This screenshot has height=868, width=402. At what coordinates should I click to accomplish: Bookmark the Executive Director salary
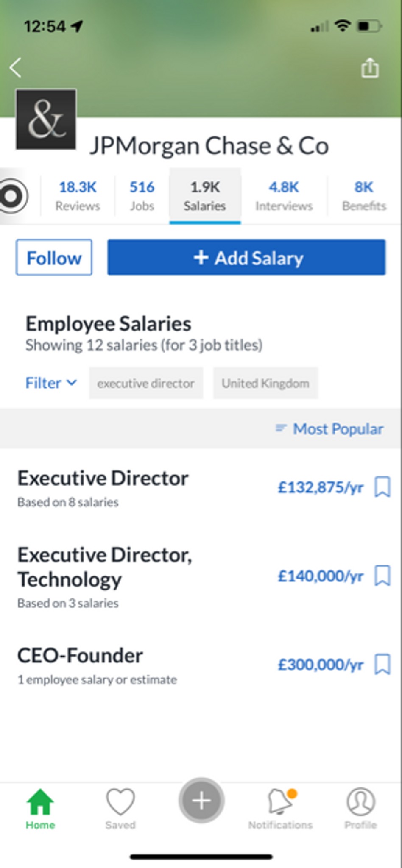pyautogui.click(x=382, y=488)
